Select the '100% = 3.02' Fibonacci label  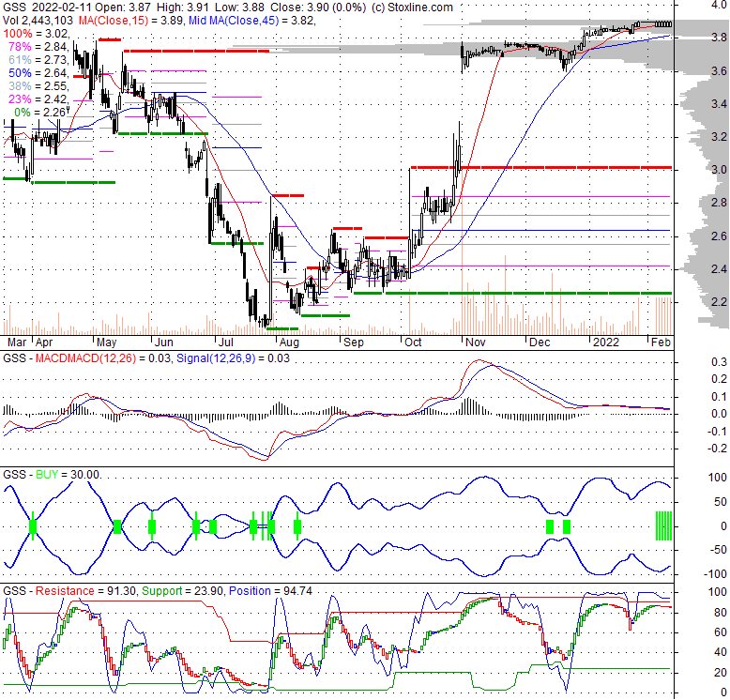pyautogui.click(x=36, y=34)
